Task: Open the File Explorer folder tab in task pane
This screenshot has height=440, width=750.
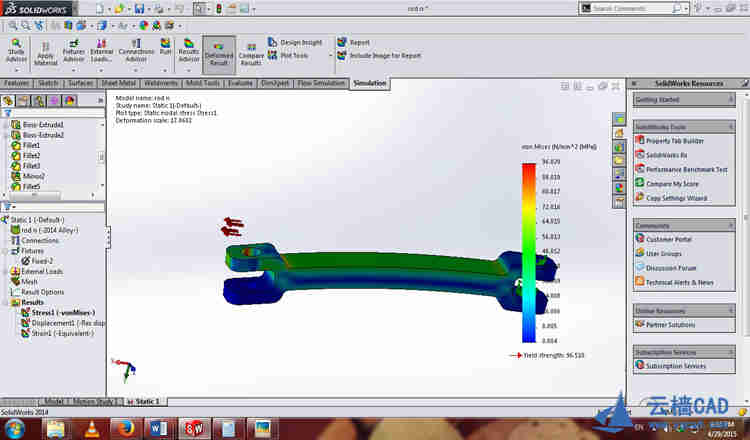Action: 619,160
